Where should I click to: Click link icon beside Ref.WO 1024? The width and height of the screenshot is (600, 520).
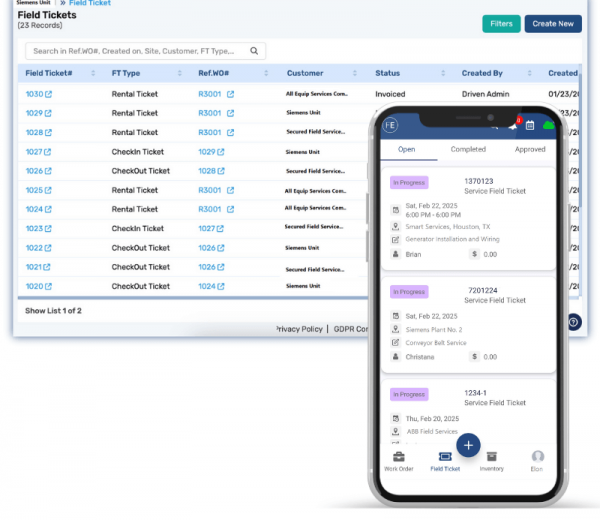(221, 286)
